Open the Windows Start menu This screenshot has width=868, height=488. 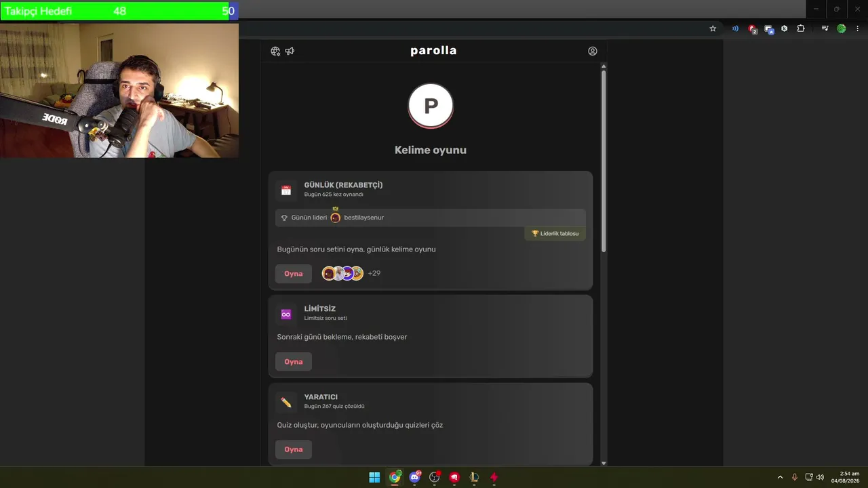(x=374, y=477)
